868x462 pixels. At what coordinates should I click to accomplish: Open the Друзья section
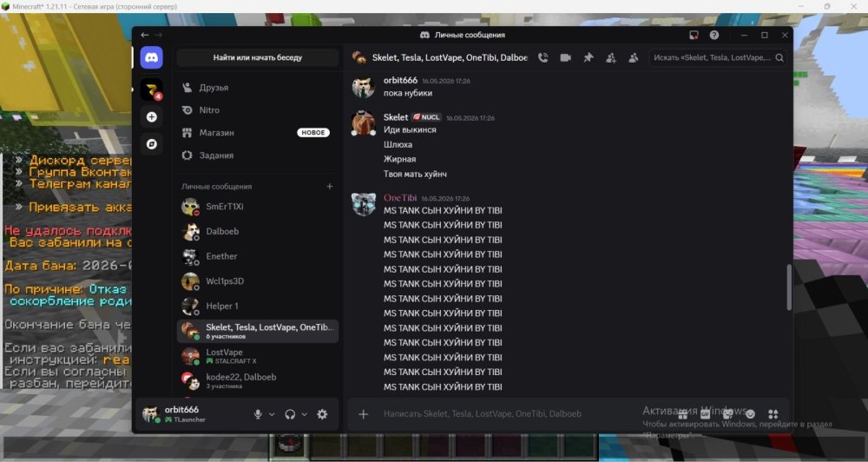point(258,88)
